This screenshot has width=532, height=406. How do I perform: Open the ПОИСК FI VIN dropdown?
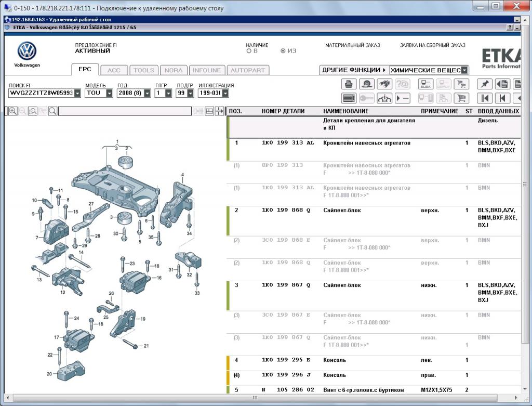tap(77, 93)
